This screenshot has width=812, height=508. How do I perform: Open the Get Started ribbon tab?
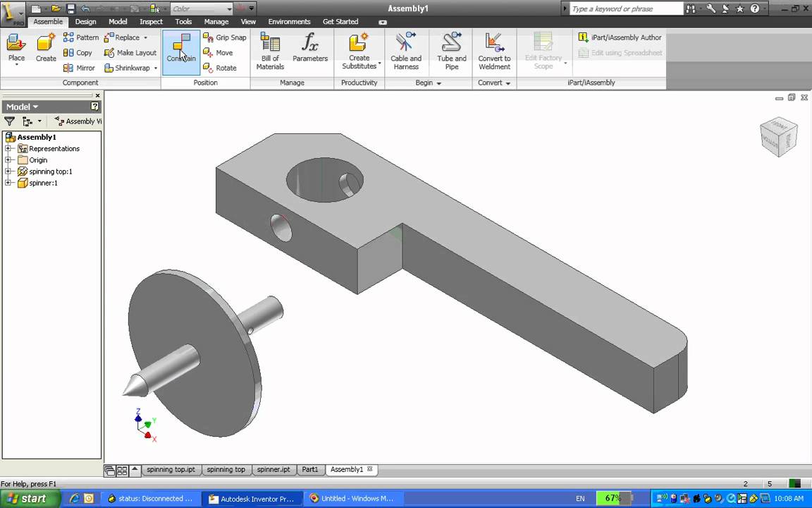[340, 22]
